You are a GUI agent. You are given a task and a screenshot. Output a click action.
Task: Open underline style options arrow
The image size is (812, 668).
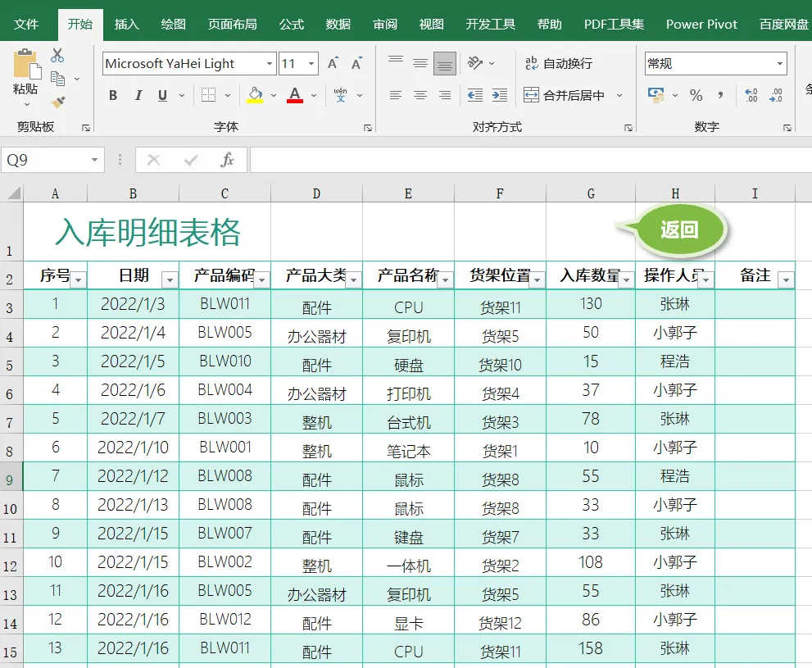182,95
